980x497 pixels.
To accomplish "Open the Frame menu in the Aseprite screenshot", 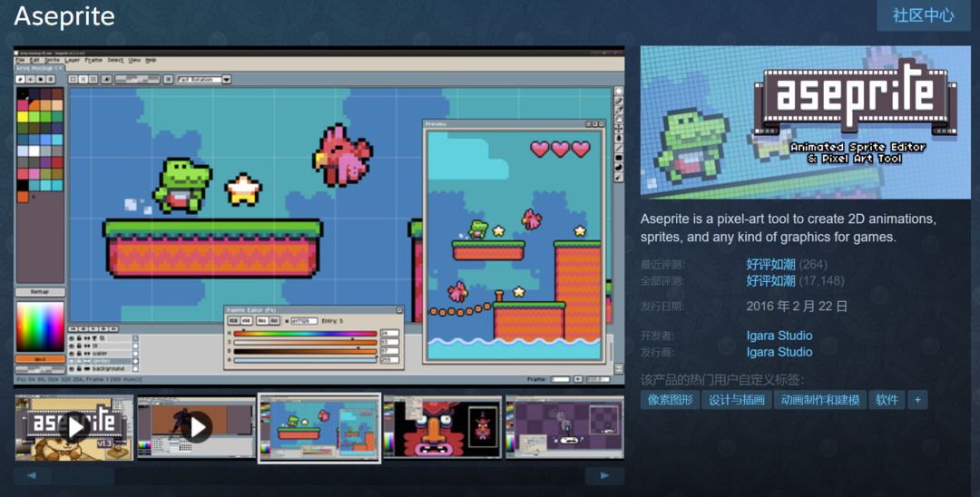I will click(x=93, y=60).
